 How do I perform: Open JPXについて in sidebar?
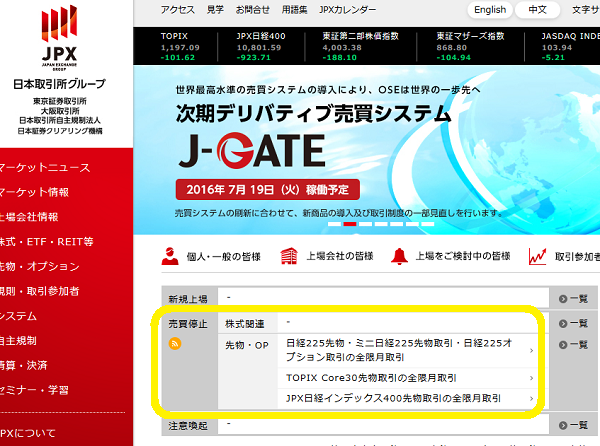(28, 433)
